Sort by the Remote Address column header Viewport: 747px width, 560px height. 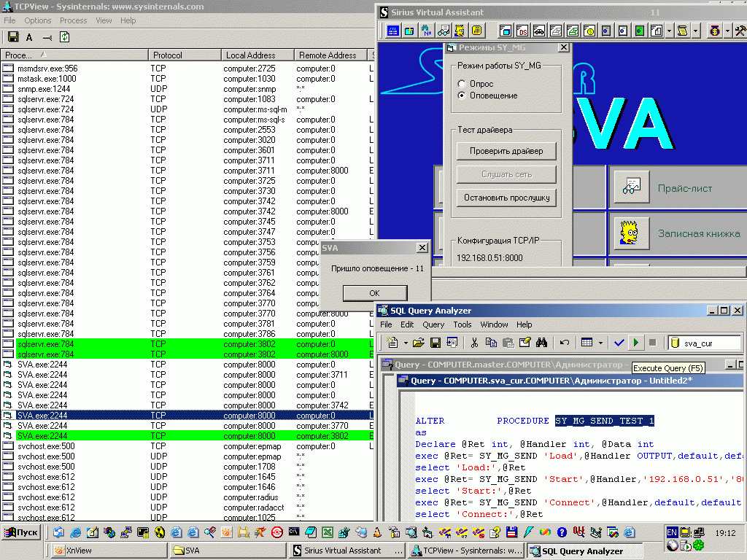pos(330,55)
